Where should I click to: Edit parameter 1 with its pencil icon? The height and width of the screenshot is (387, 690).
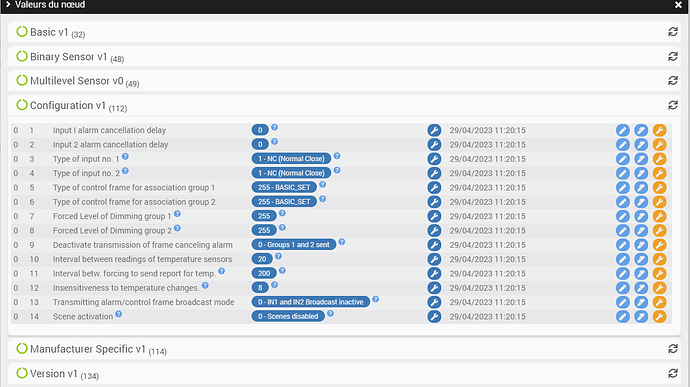coord(623,130)
